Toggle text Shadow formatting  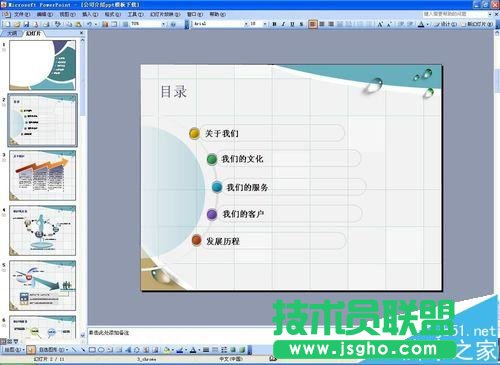[301, 24]
